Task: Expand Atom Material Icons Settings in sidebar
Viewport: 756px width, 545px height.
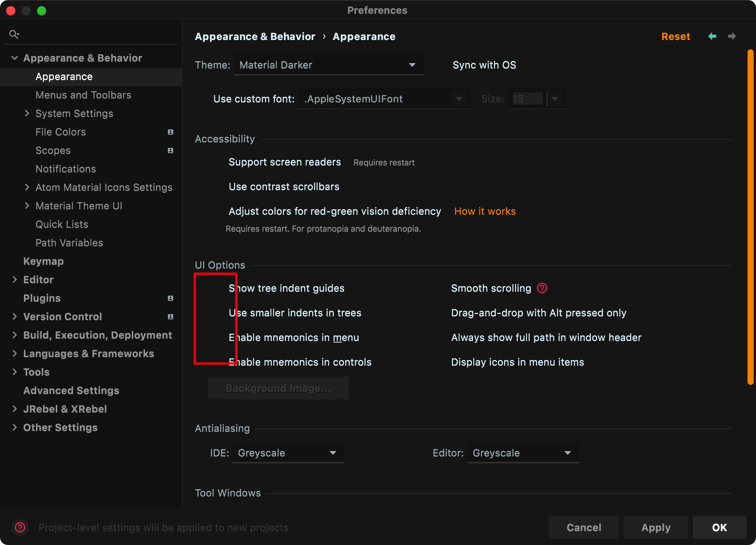Action: click(x=27, y=187)
